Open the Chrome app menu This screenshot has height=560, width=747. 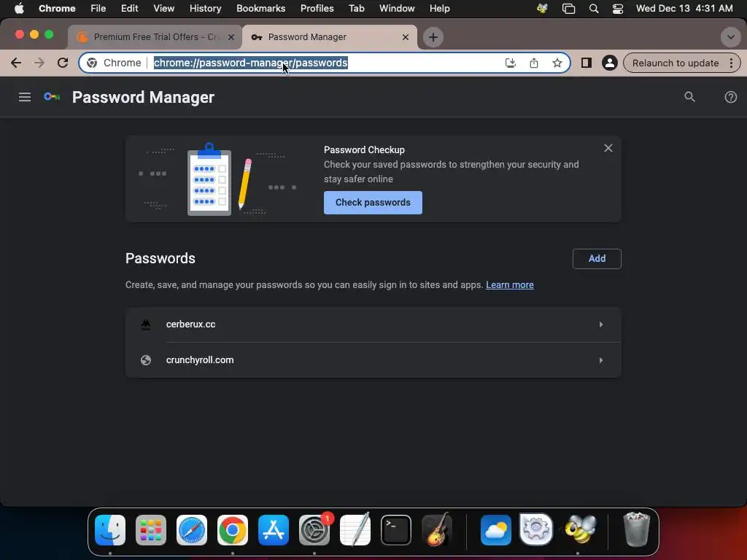(x=57, y=8)
